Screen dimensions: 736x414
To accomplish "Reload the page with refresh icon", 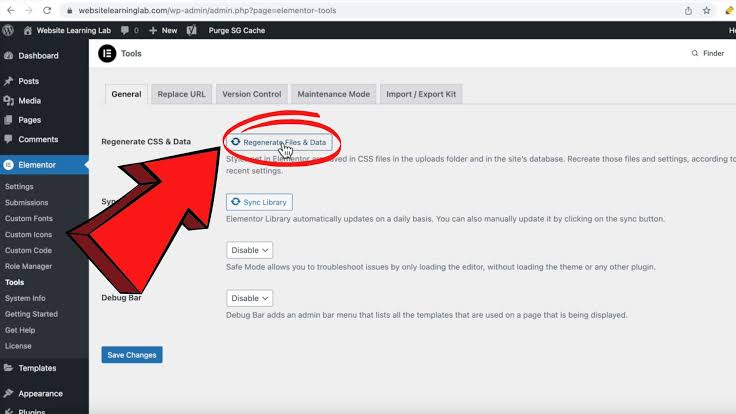I will click(47, 10).
